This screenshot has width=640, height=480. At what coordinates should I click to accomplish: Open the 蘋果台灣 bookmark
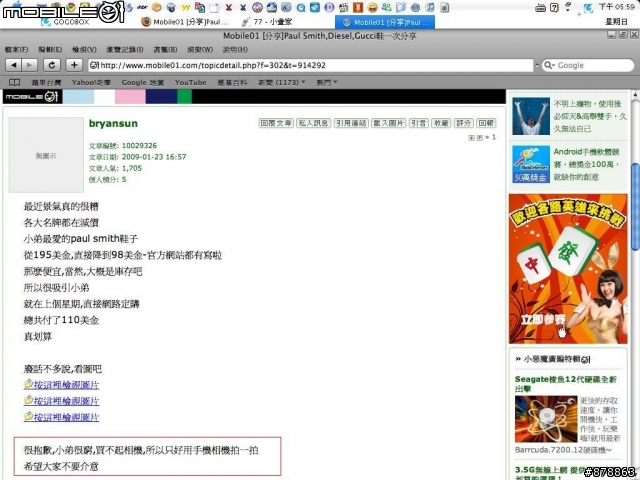(46, 82)
